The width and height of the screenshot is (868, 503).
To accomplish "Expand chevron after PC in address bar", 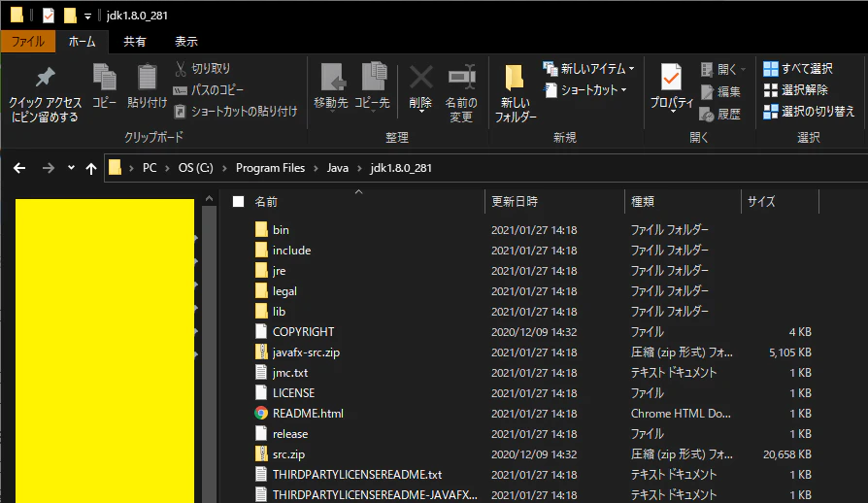I will (x=167, y=168).
